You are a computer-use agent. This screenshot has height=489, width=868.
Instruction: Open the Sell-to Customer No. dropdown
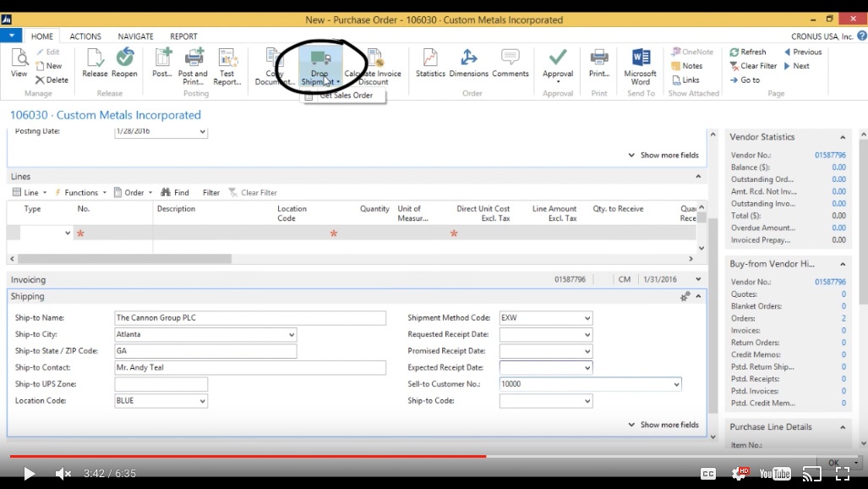click(x=676, y=384)
